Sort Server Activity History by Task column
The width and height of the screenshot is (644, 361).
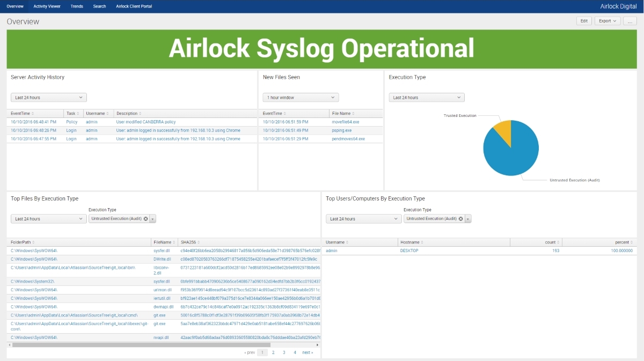[72, 114]
